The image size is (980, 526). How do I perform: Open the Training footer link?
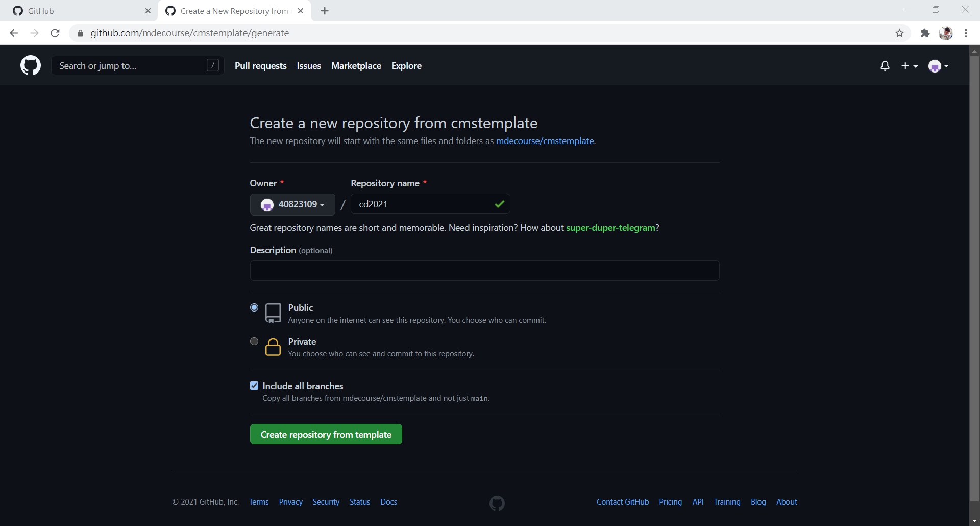tap(727, 502)
